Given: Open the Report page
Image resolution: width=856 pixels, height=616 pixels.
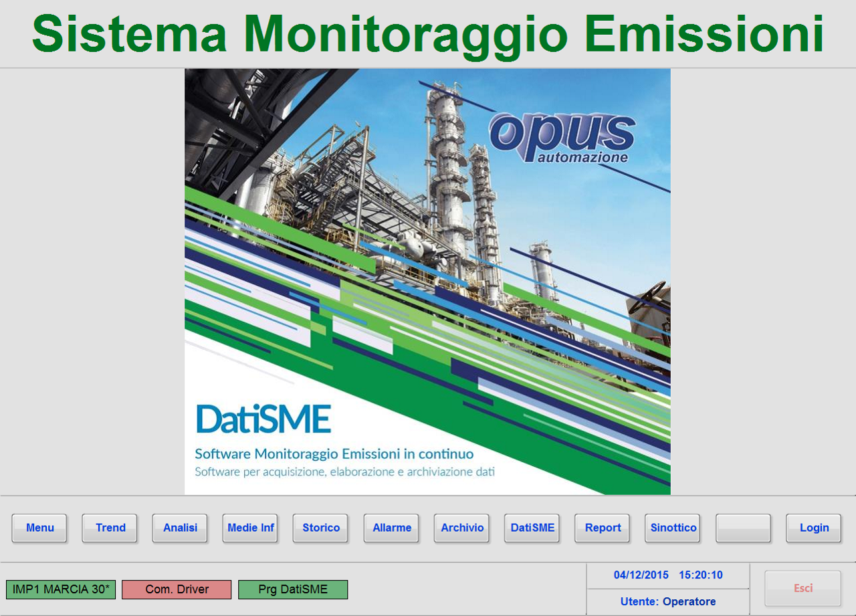Looking at the screenshot, I should point(603,528).
